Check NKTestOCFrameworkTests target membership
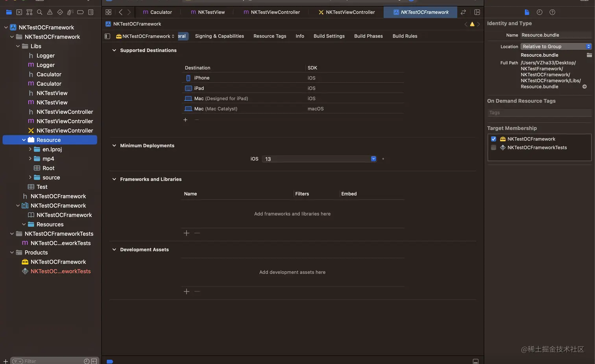 pyautogui.click(x=493, y=148)
